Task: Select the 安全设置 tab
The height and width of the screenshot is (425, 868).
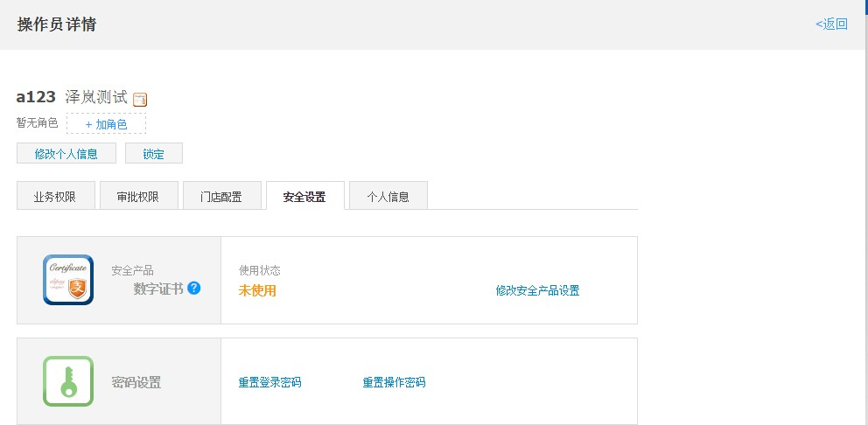Action: tap(304, 197)
